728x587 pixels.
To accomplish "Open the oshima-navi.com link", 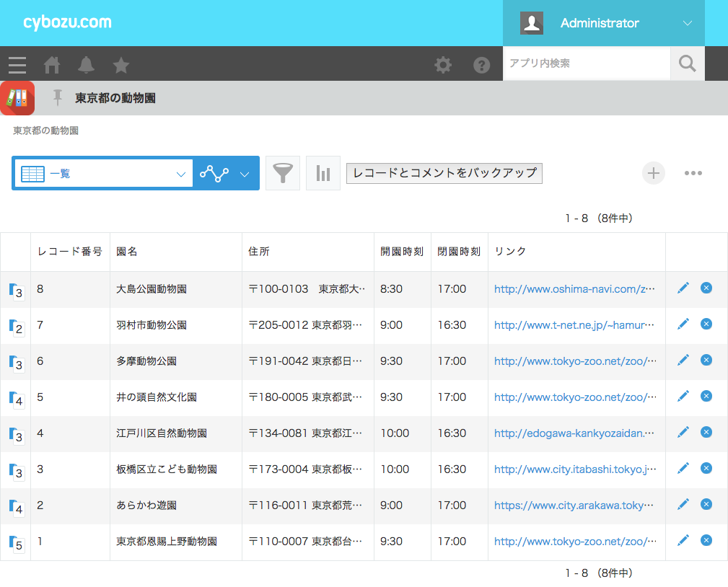I will point(574,289).
